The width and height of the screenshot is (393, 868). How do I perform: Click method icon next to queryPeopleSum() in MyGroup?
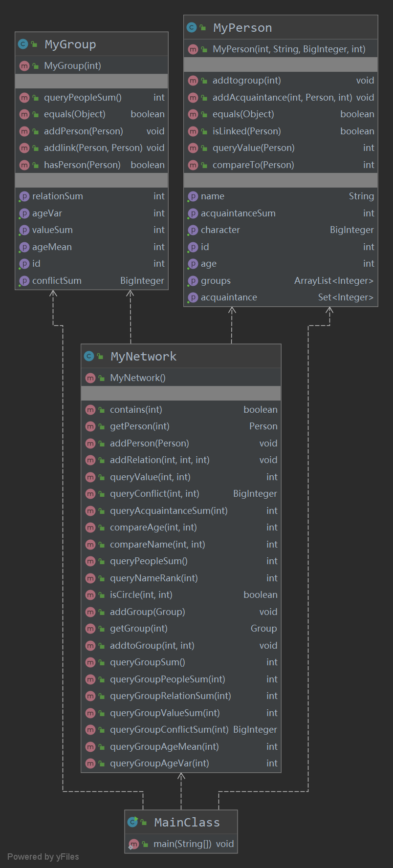(x=24, y=98)
